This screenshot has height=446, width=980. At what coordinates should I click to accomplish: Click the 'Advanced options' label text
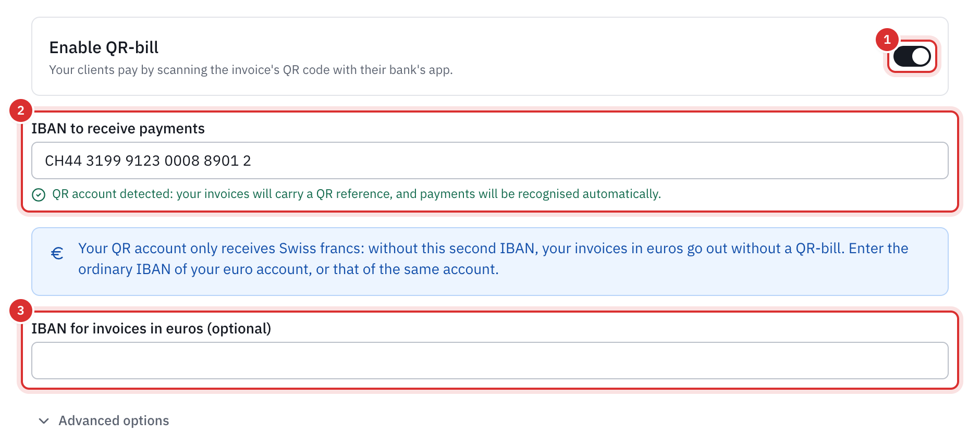(x=114, y=420)
